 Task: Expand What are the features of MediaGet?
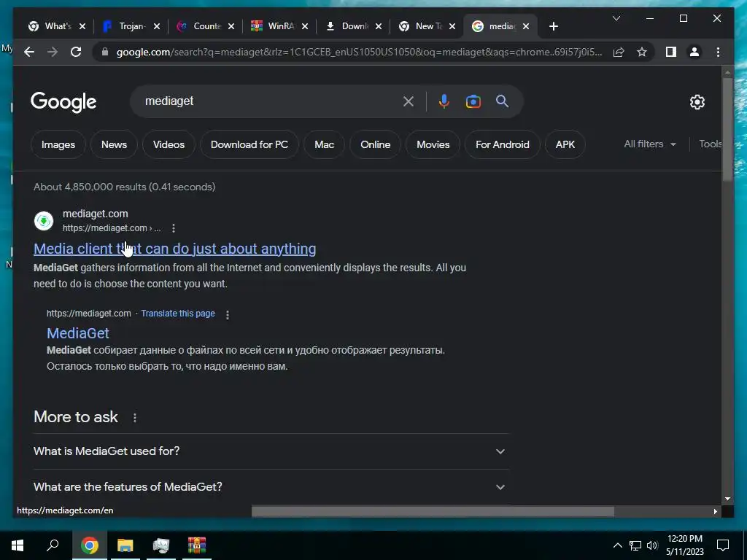point(271,487)
